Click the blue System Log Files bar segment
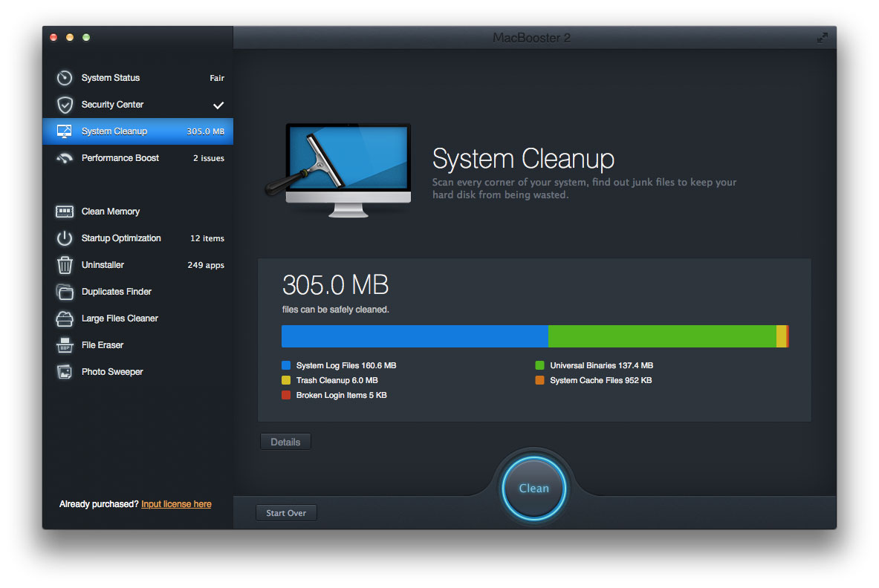 pyautogui.click(x=415, y=336)
